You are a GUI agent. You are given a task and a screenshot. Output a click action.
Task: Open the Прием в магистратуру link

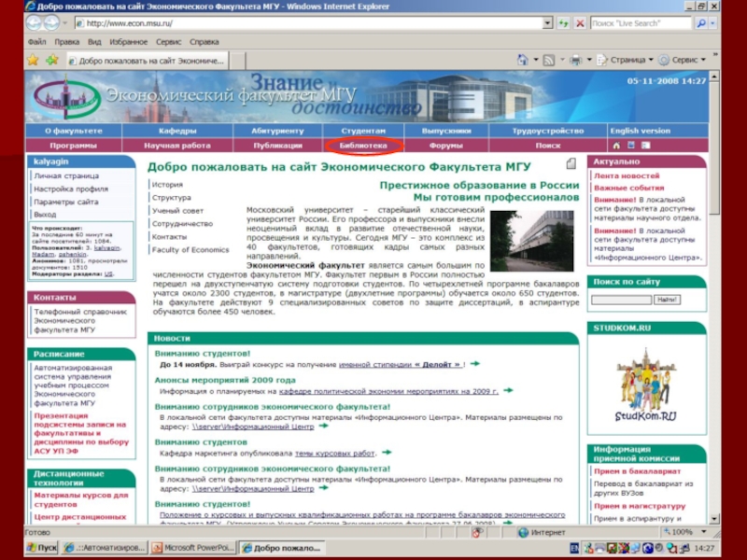[x=640, y=506]
